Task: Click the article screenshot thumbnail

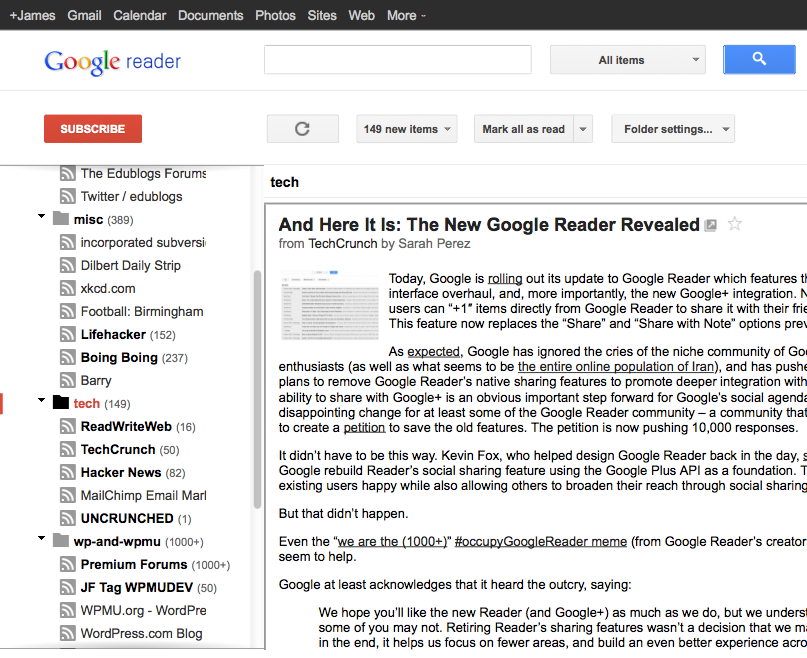Action: [330, 306]
